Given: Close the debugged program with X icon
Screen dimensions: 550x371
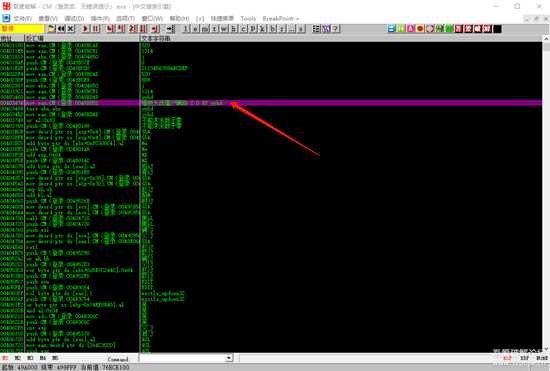Looking at the screenshot, I should [x=71, y=29].
